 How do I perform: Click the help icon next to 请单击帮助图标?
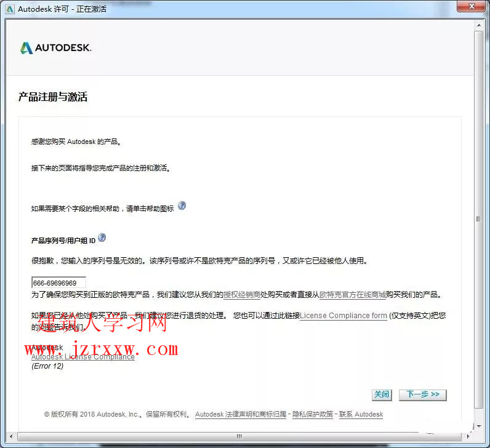click(x=182, y=206)
